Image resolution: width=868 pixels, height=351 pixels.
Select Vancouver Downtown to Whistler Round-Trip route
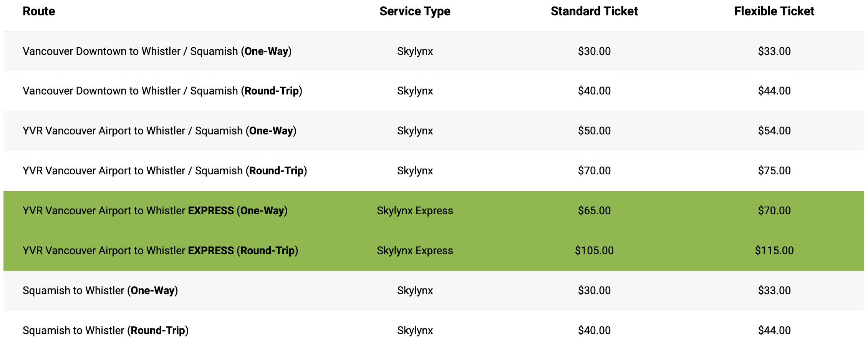coord(162,91)
